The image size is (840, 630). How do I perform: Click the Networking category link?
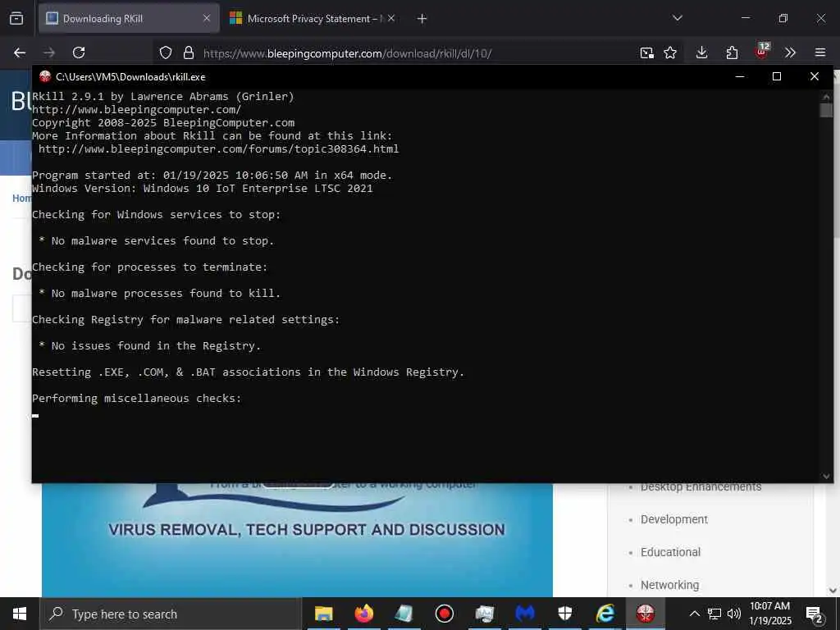(x=669, y=585)
